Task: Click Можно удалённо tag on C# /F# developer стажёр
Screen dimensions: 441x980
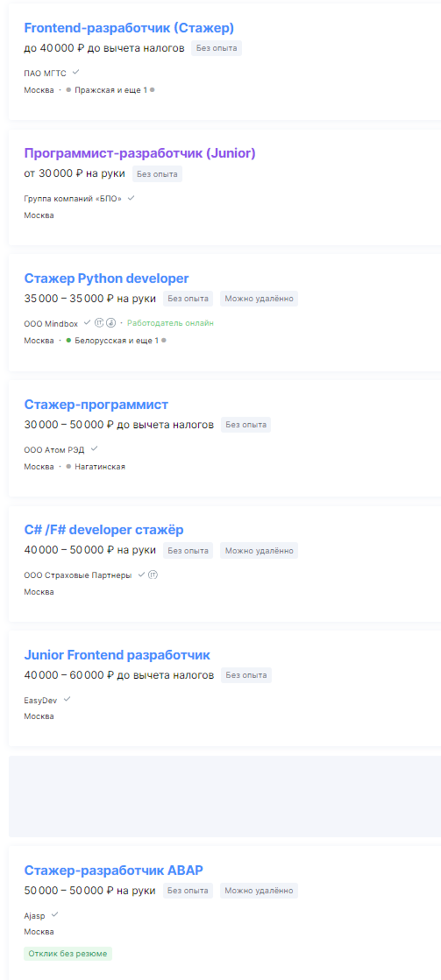Action: click(259, 551)
